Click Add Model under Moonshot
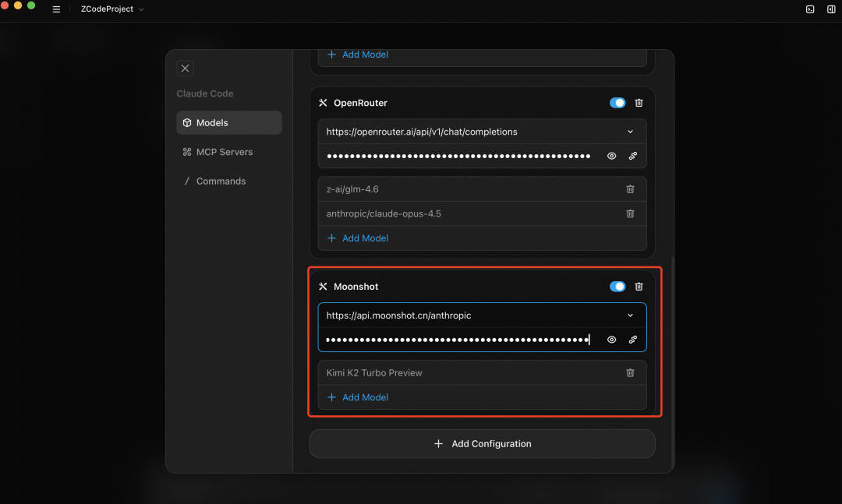The height and width of the screenshot is (504, 842). 358,397
